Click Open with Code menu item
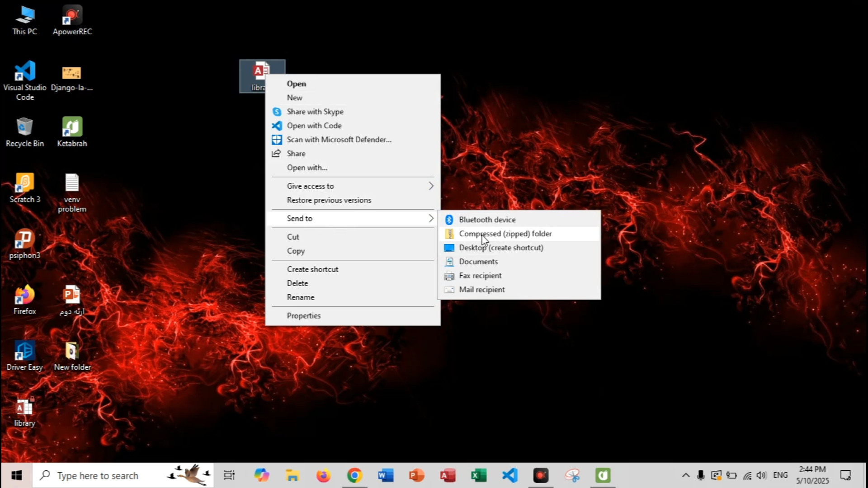This screenshot has width=868, height=488. click(x=314, y=126)
